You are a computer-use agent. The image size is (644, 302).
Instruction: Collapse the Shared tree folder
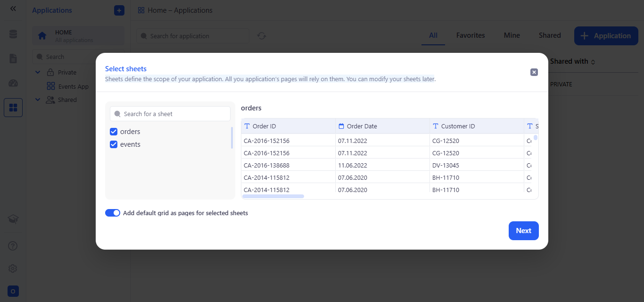(38, 100)
